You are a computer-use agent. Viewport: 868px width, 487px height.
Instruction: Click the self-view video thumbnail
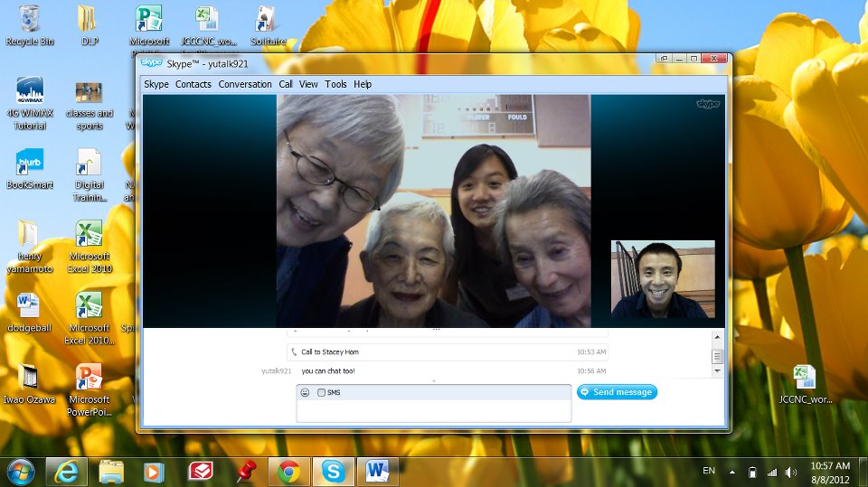(x=663, y=278)
